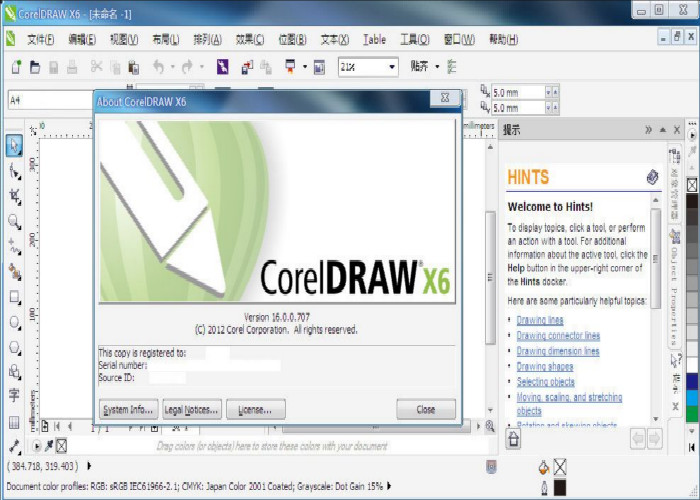This screenshot has height=500, width=700.
Task: Close the About CorelDRAW X6 dialog
Action: pos(426,409)
